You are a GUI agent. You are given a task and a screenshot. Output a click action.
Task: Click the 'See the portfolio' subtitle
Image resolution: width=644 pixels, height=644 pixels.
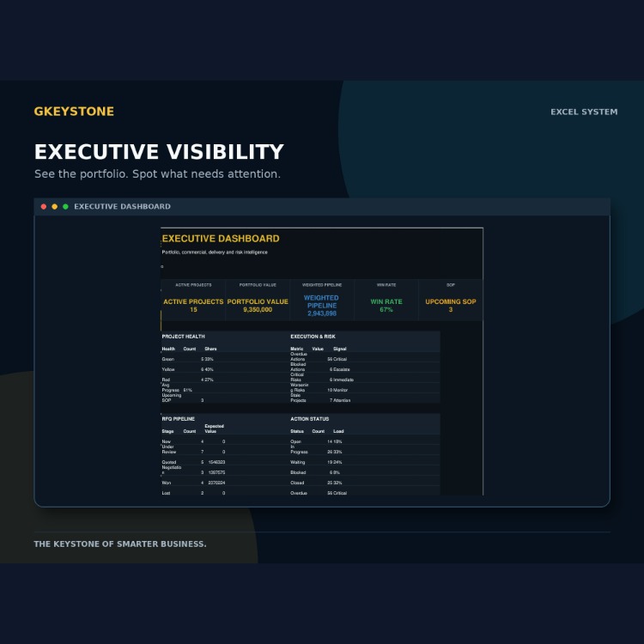pyautogui.click(x=157, y=173)
